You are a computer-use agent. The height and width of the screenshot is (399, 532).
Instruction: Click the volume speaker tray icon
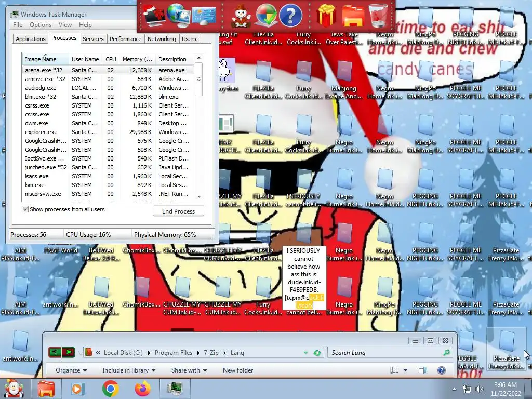479,389
